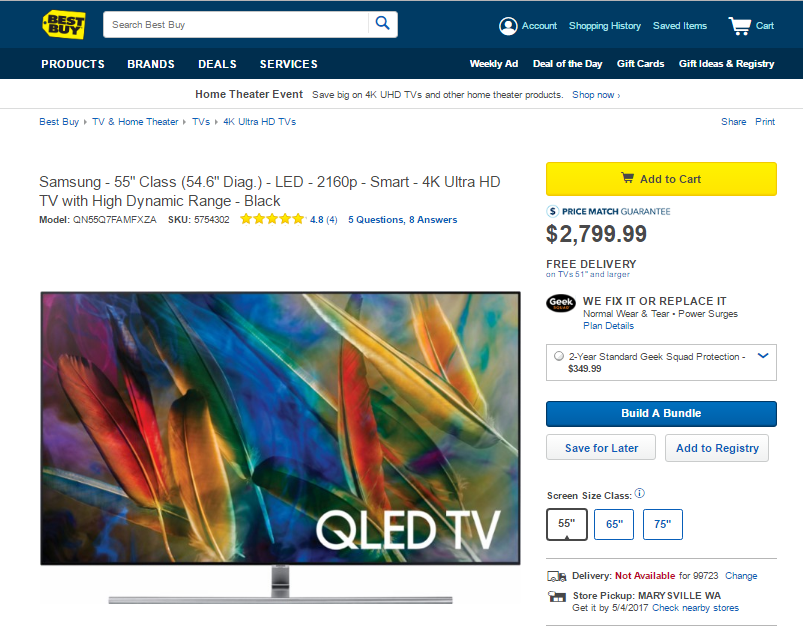Expand the Geek Squad Protection plan dropdown
This screenshot has height=633, width=803.
click(x=763, y=356)
